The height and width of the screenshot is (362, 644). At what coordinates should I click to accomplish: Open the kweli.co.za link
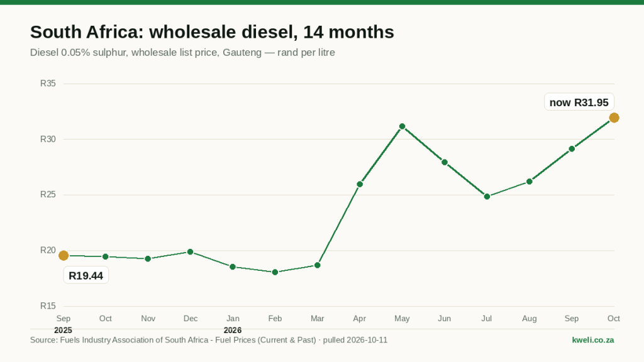(593, 340)
